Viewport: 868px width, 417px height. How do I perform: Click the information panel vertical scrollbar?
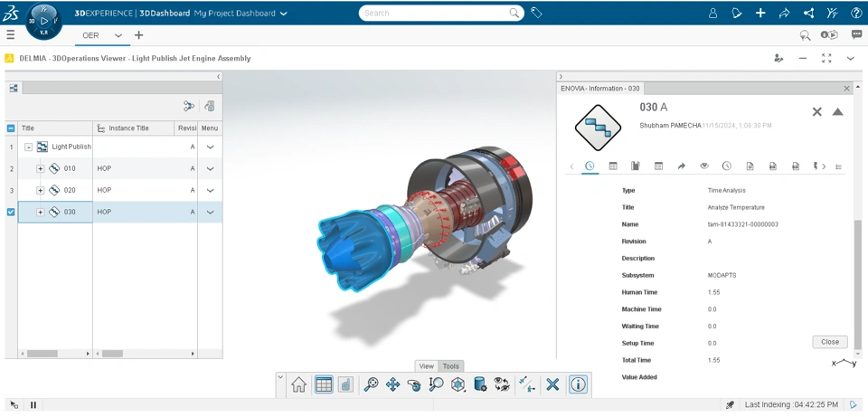pyautogui.click(x=858, y=285)
